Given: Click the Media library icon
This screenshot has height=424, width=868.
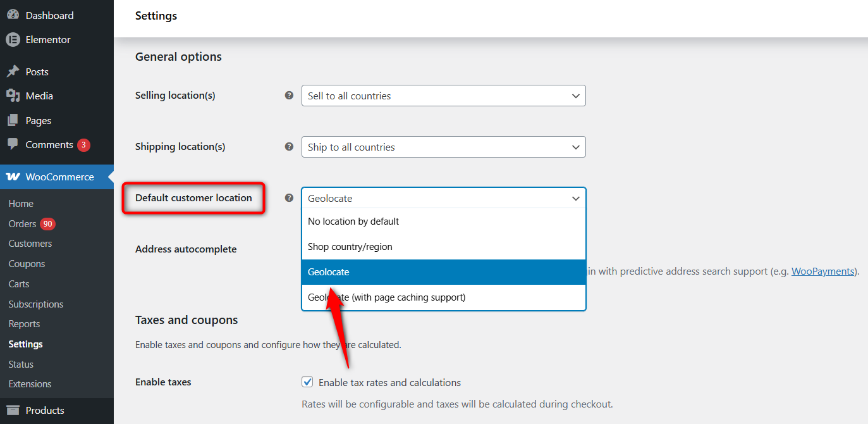Looking at the screenshot, I should [13, 96].
